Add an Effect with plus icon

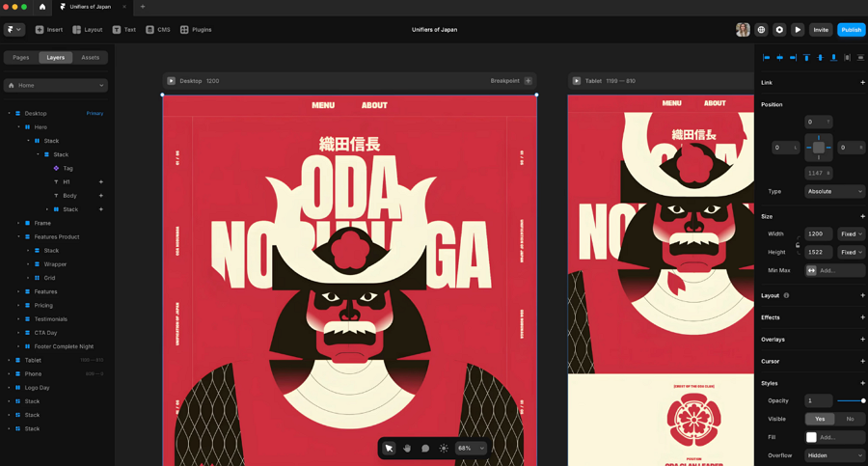coord(862,317)
